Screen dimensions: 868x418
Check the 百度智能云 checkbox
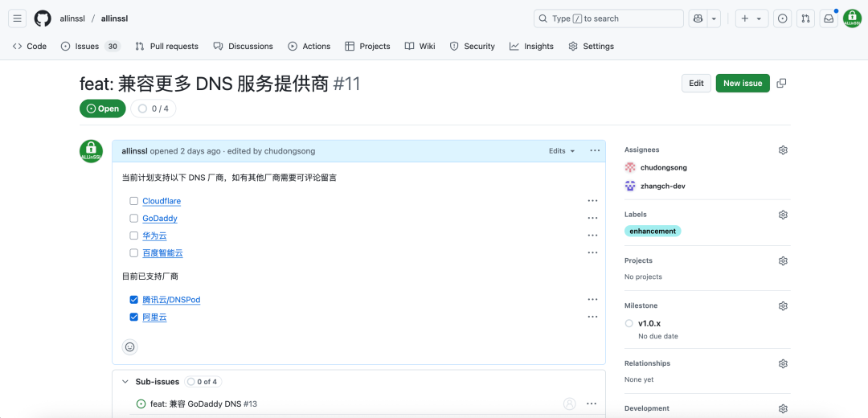point(133,253)
